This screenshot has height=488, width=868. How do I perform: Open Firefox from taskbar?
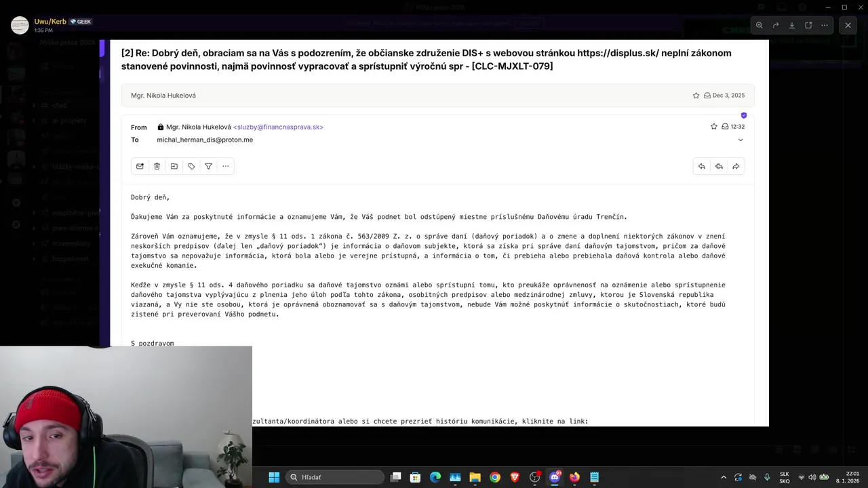[x=574, y=477]
